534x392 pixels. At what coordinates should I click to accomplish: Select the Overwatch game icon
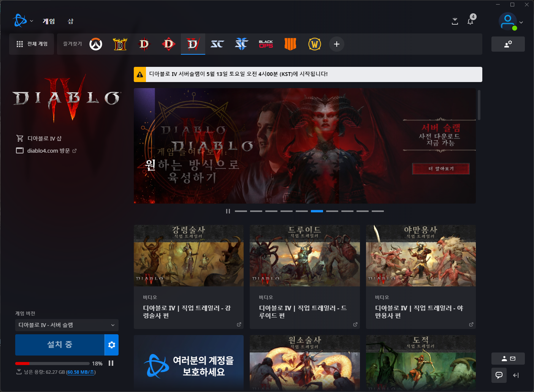point(96,44)
